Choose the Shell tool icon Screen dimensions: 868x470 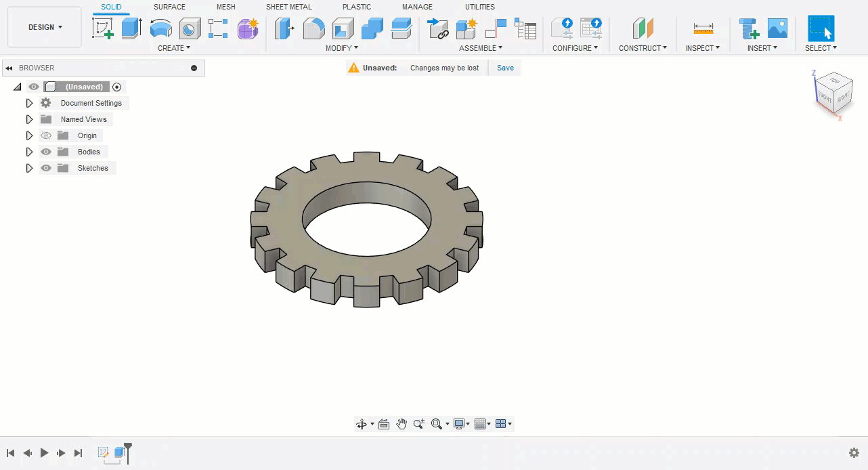(x=343, y=28)
